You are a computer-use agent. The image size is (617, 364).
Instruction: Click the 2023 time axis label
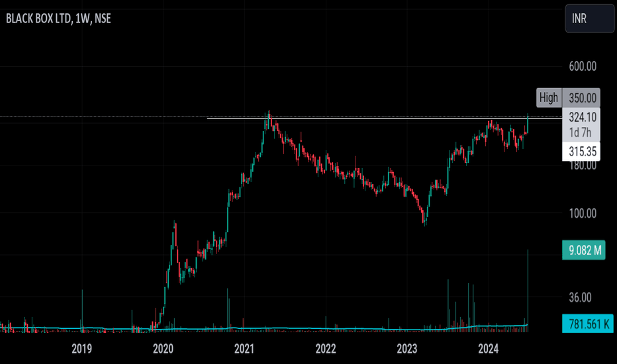pyautogui.click(x=407, y=349)
